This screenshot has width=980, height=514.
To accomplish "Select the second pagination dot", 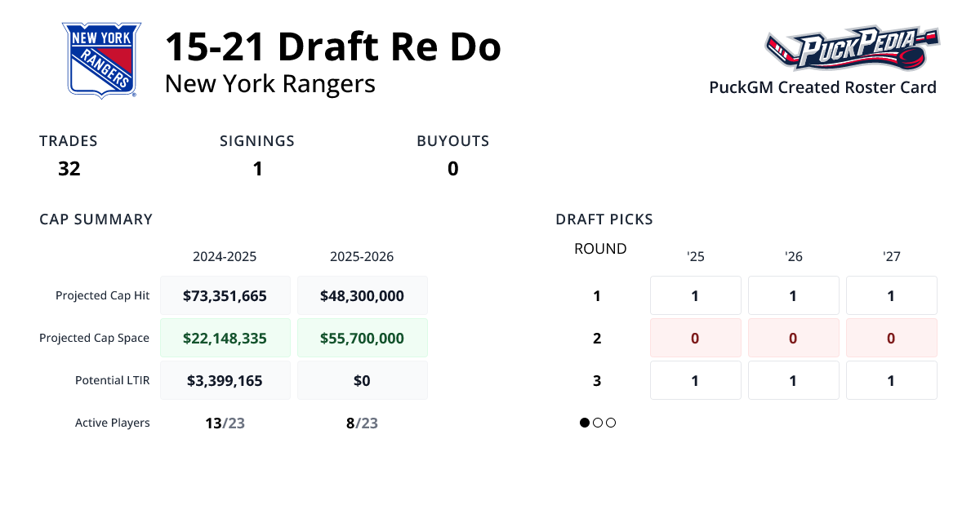I will [597, 423].
